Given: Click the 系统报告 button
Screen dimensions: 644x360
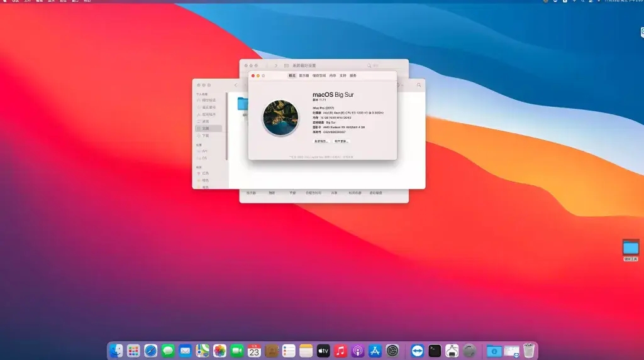Looking at the screenshot, I should pos(321,141).
